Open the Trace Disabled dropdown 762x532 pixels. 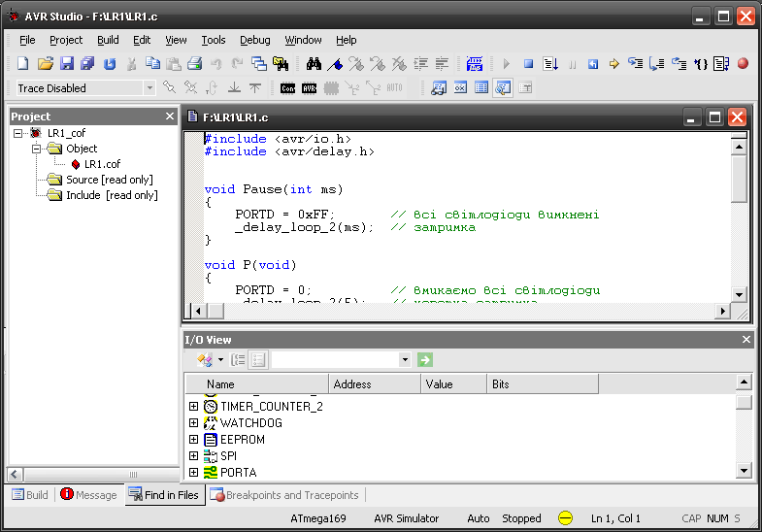149,88
